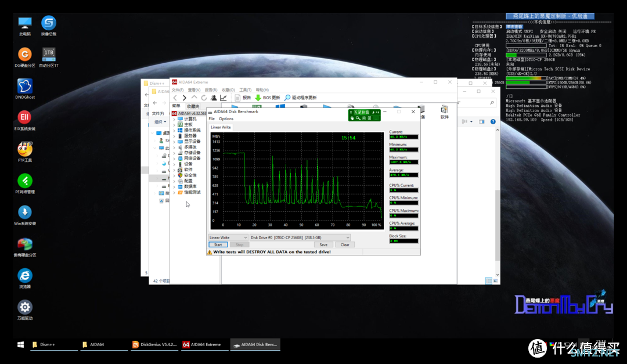Click the 15:54 timer readout in the benchmark graph
The width and height of the screenshot is (627, 364).
coord(348,138)
